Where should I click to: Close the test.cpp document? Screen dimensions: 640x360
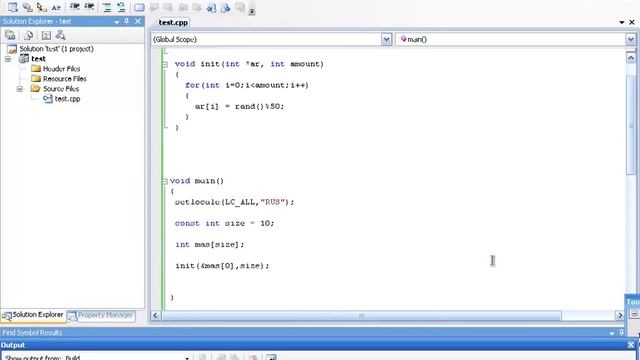click(632, 22)
